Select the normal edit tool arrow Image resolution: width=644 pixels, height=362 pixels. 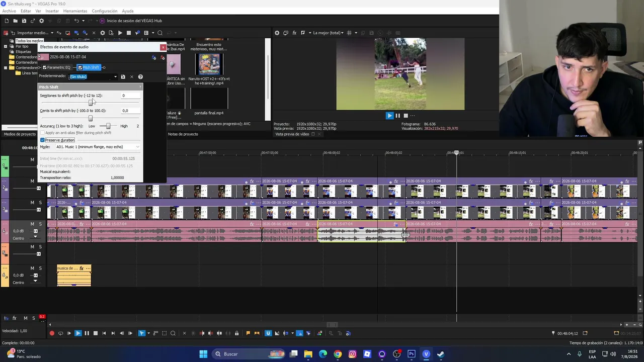[x=141, y=333]
